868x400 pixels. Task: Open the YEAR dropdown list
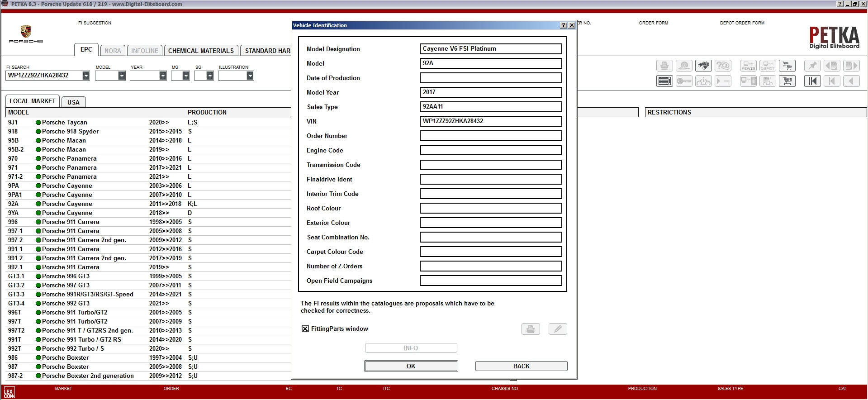(163, 76)
